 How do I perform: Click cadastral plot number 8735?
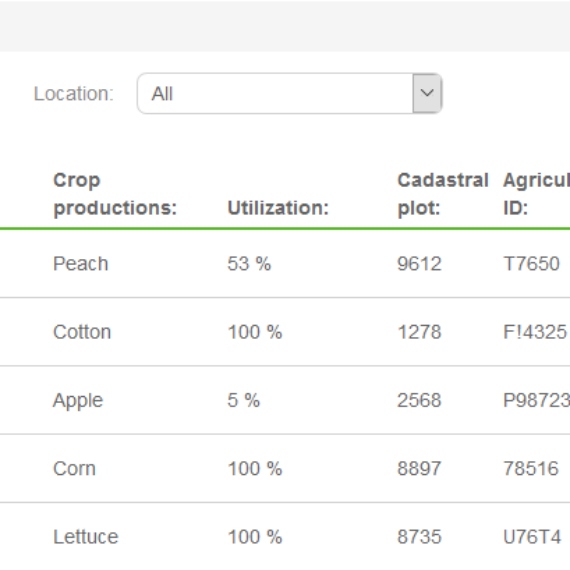420,537
